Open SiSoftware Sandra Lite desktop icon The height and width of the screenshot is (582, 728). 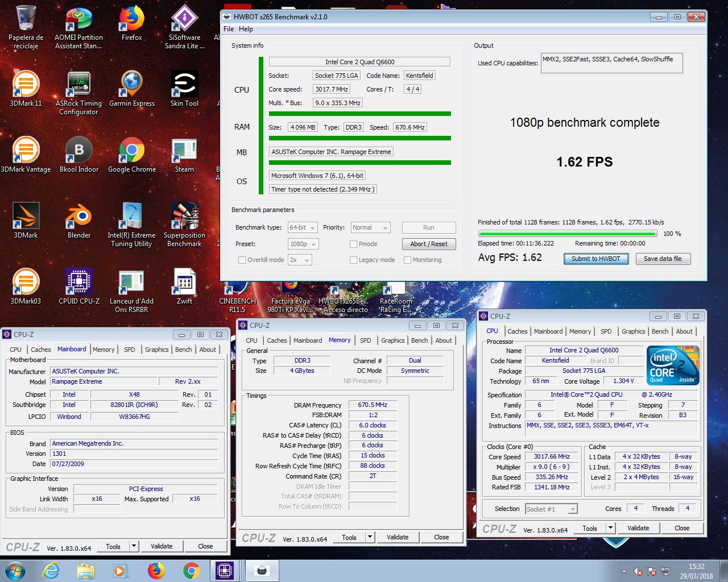[184, 27]
